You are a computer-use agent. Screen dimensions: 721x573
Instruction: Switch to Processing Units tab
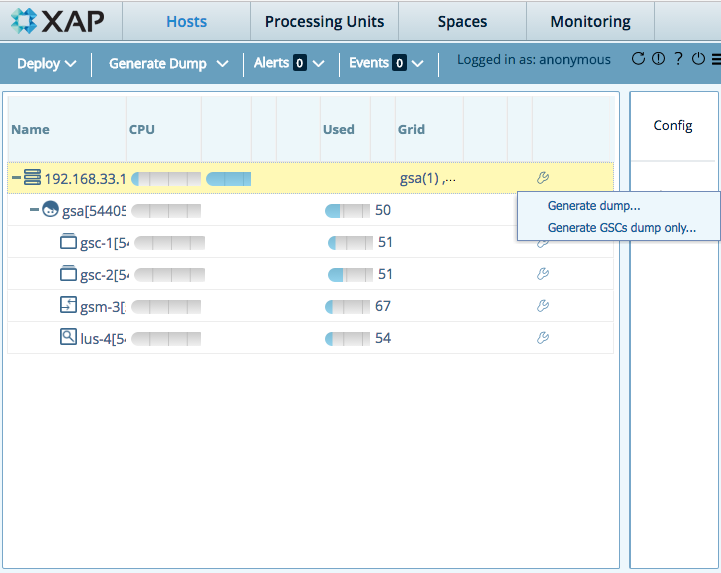coord(324,22)
